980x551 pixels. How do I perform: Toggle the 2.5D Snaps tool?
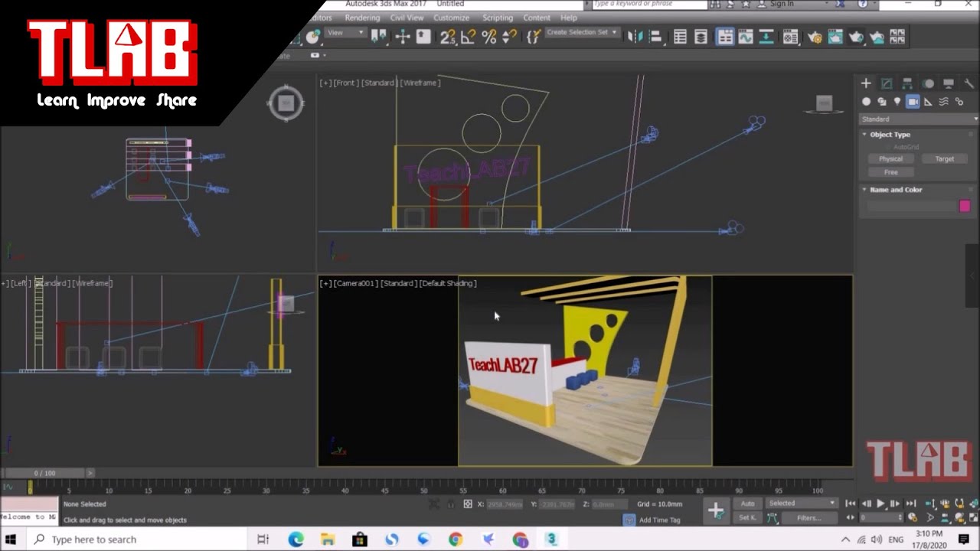(448, 37)
